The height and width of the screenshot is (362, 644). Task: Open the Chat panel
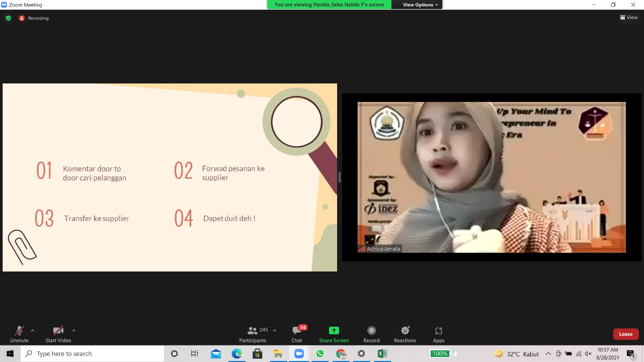(x=297, y=334)
